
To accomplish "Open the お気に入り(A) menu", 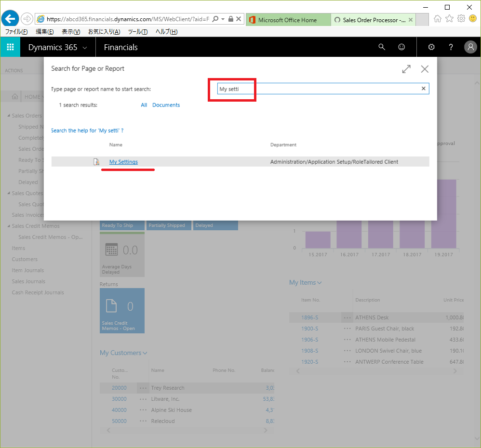I will point(104,32).
